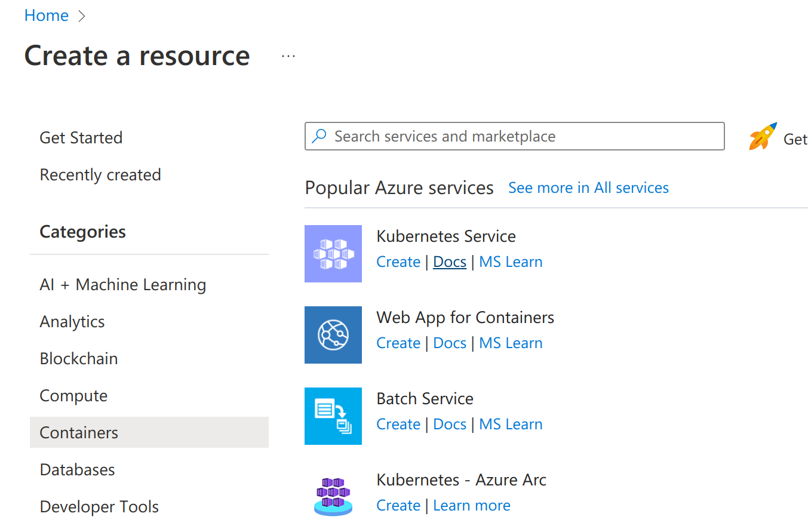
Task: Open the Databases category
Action: (77, 470)
